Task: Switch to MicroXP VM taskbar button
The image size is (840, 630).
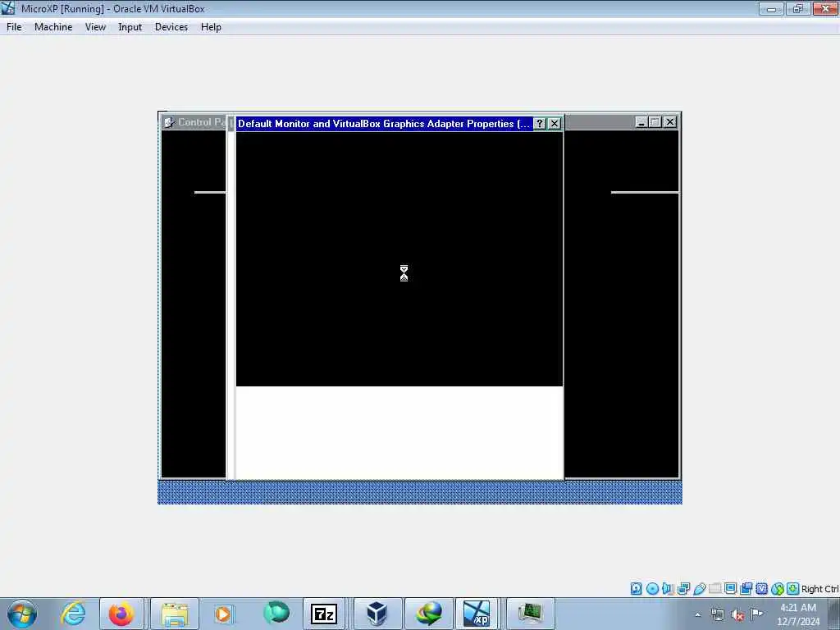Action: coord(477,614)
